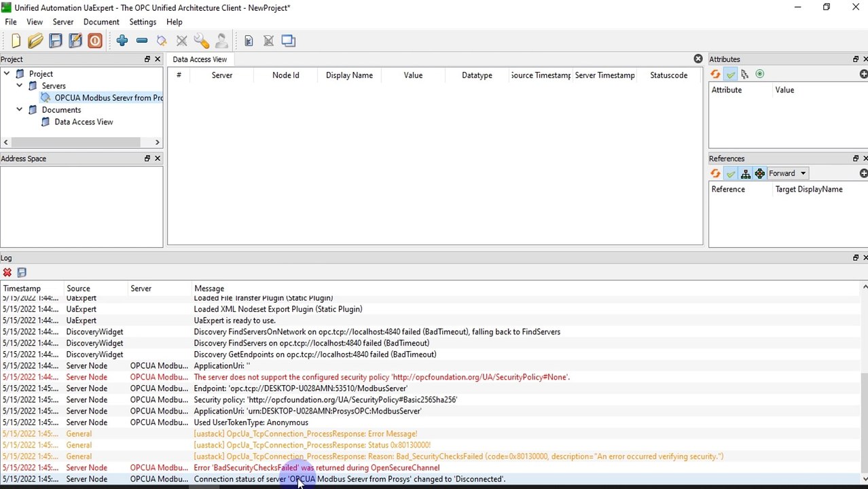The image size is (868, 489).
Task: Open the Document menu
Action: pos(101,22)
